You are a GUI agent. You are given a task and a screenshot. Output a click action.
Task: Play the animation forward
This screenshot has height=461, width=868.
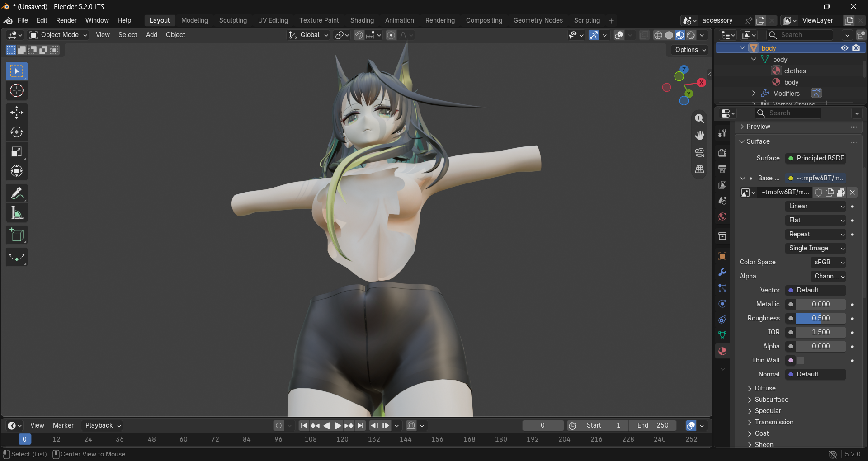pyautogui.click(x=338, y=425)
